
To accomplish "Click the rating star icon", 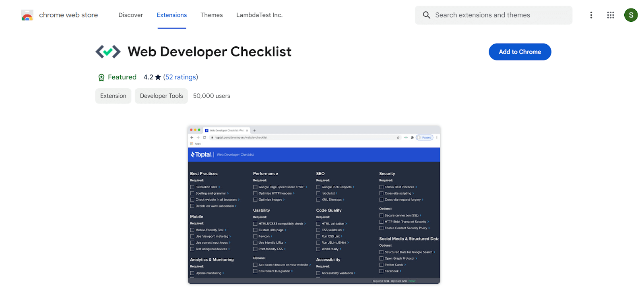I will point(158,77).
